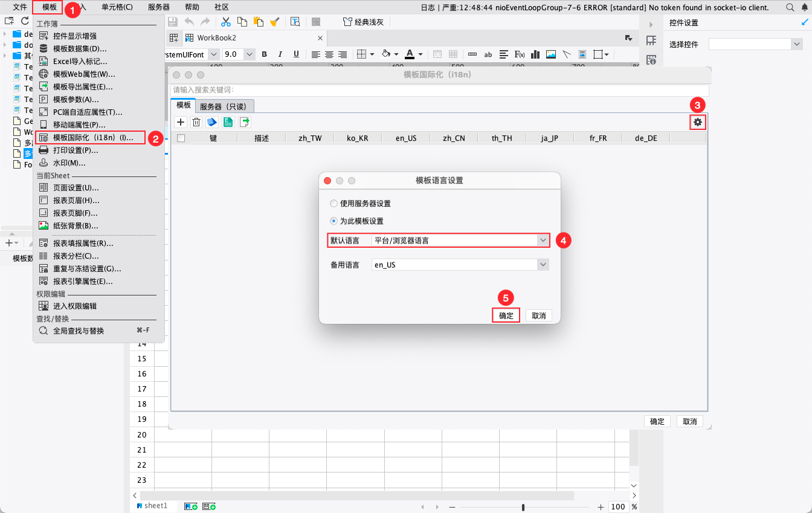Click the green-arrow export icon in i18n toolbar

click(x=245, y=122)
